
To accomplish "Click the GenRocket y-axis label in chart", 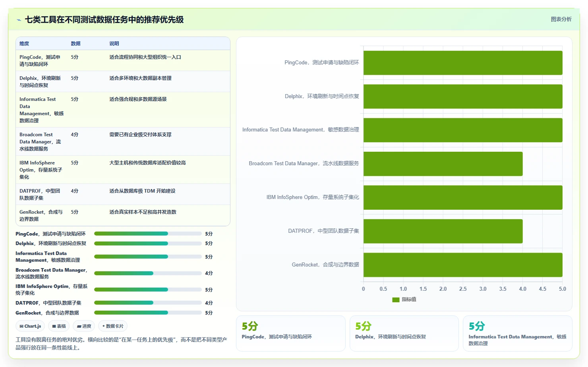I will point(325,265).
